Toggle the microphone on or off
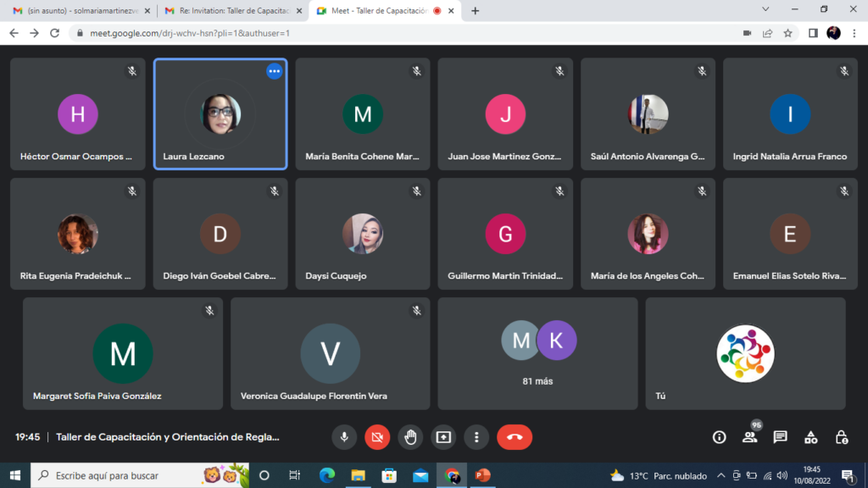 (x=344, y=437)
